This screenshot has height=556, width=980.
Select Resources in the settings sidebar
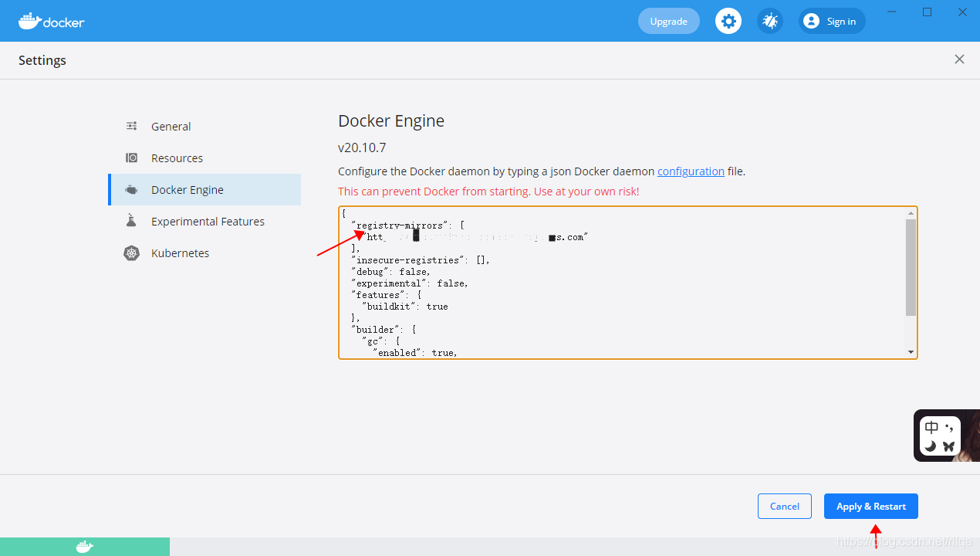pyautogui.click(x=177, y=158)
